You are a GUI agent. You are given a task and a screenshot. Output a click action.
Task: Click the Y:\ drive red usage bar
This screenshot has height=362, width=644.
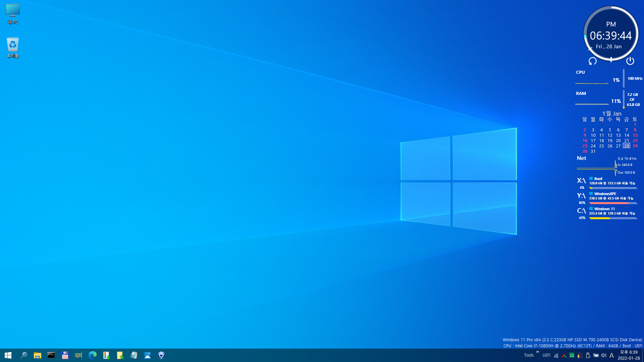[x=613, y=203]
